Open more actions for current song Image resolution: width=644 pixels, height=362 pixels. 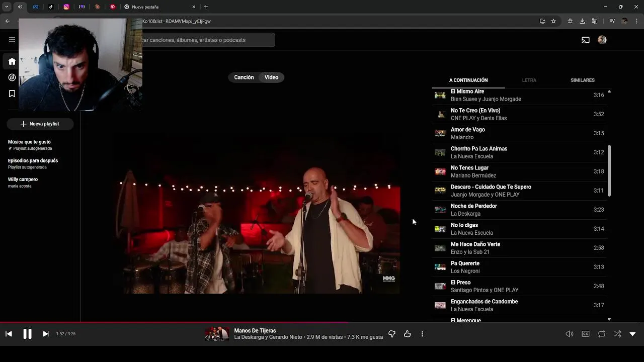tap(422, 334)
